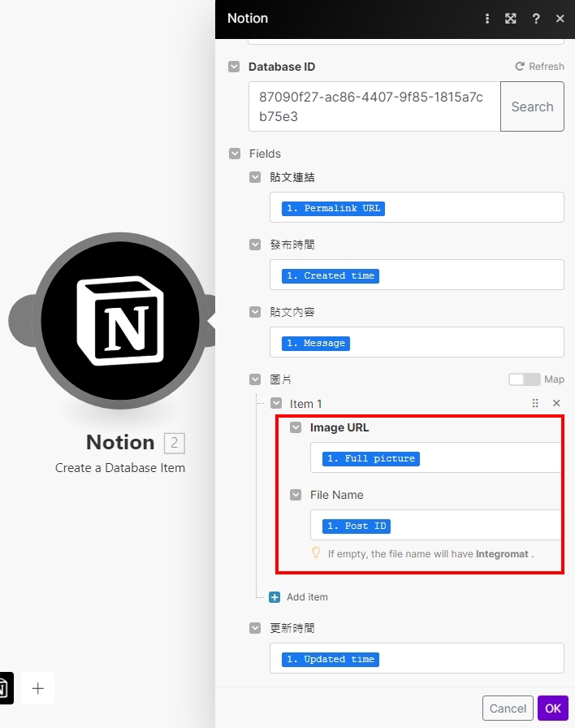The image size is (575, 728).
Task: Click the Cancel button
Action: pyautogui.click(x=508, y=708)
